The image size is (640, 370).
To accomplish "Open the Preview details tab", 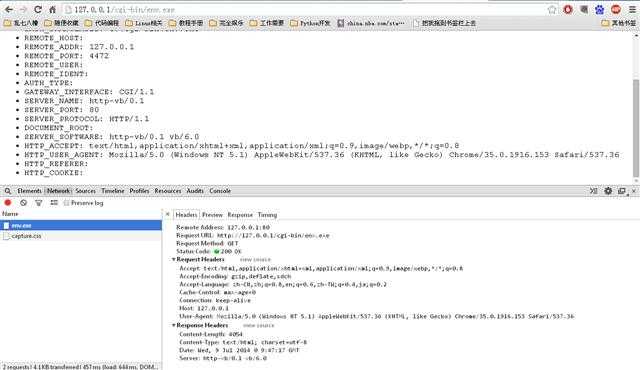I will [212, 215].
